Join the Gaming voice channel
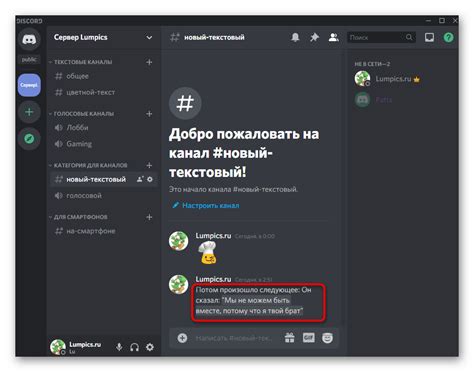 pyautogui.click(x=103, y=144)
